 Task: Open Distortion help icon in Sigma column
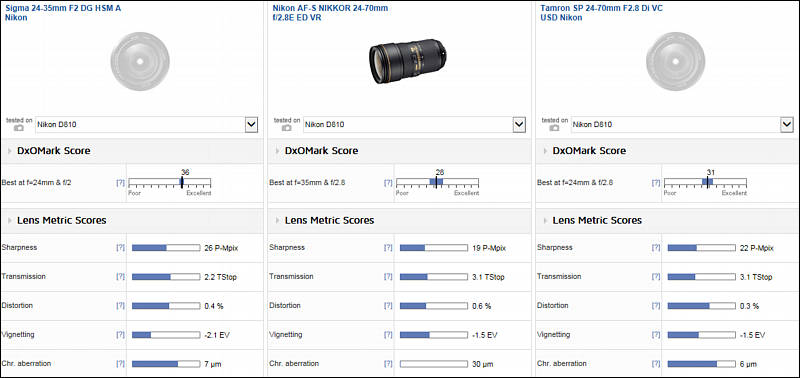pos(120,306)
